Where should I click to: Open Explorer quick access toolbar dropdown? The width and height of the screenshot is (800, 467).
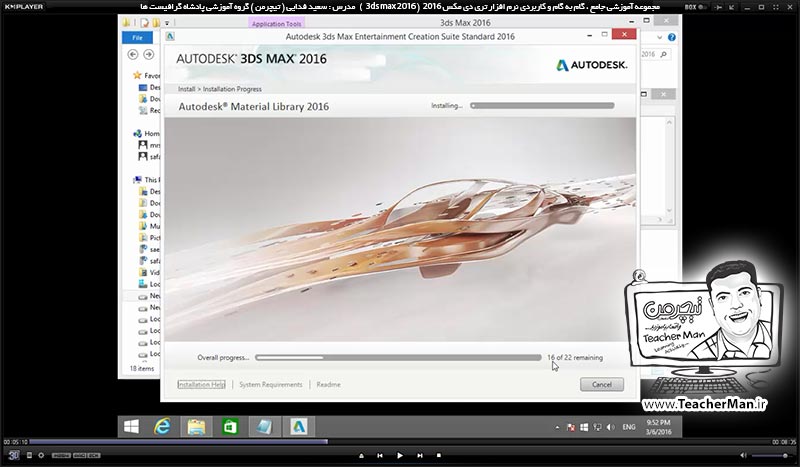click(166, 23)
